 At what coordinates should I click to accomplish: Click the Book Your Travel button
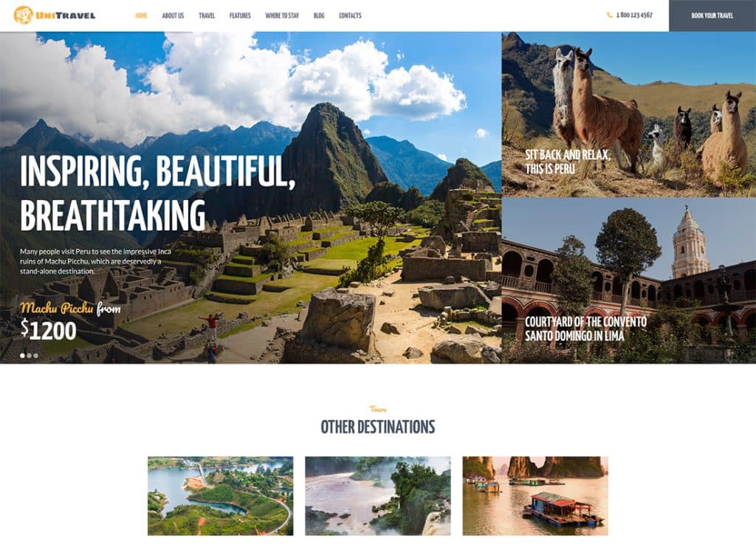click(712, 16)
